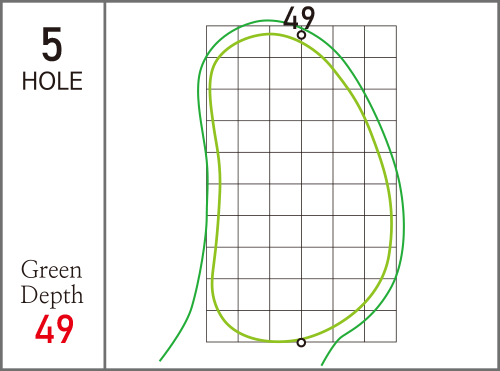The image size is (500, 371).
Task: Click the red 49 depth value
Action: point(54,329)
